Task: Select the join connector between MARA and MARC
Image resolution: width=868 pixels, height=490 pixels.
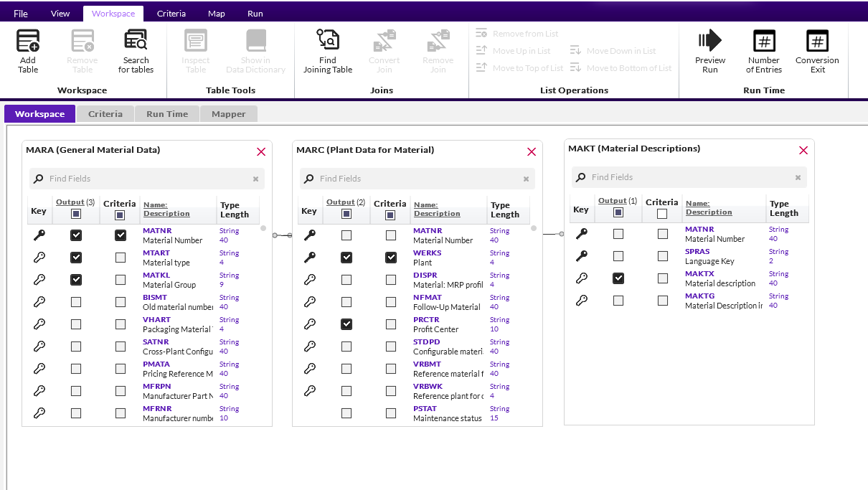Action: (282, 235)
